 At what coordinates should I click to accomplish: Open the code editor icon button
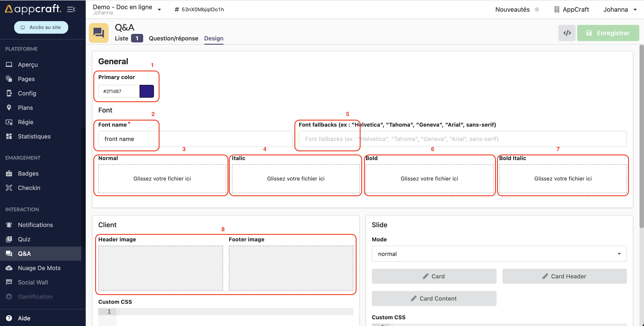pos(567,33)
